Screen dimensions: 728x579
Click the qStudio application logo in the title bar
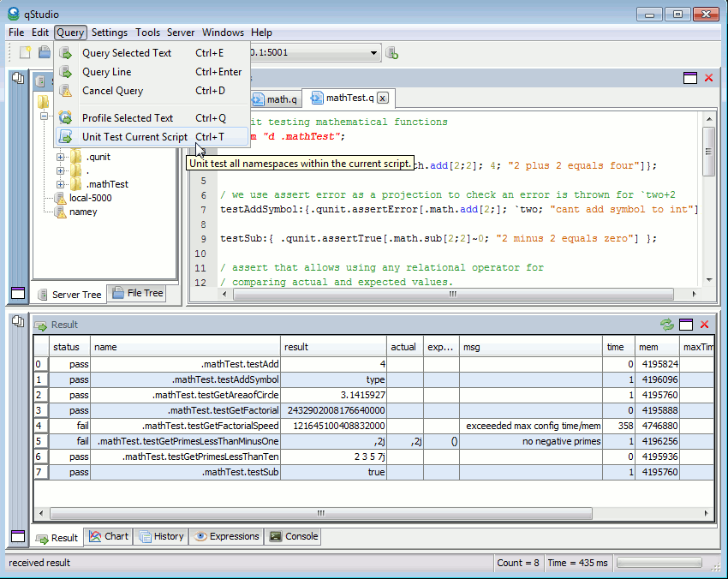pos(14,14)
